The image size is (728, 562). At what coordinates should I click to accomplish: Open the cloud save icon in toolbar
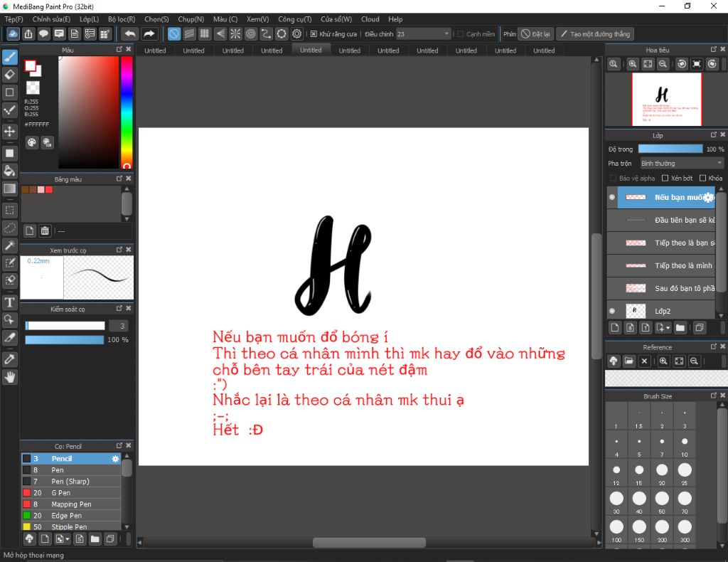[13, 34]
